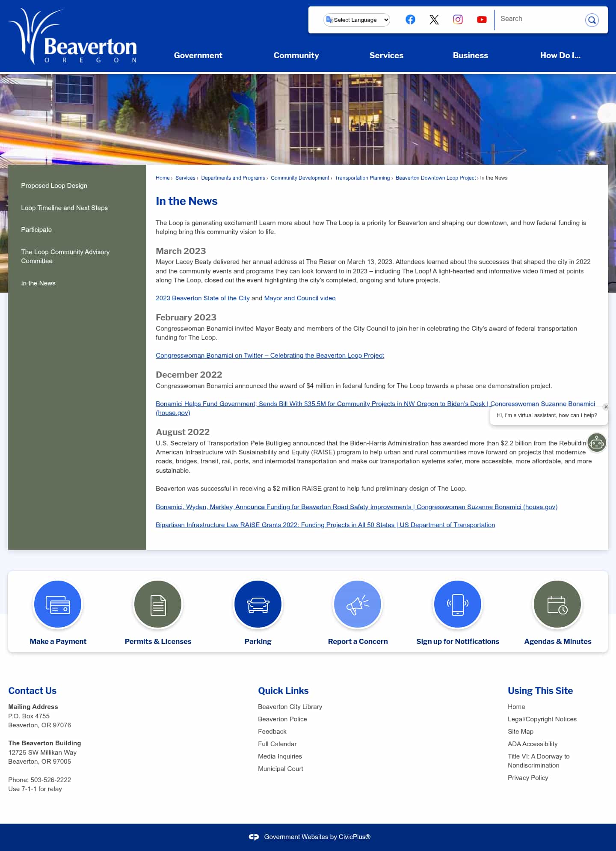This screenshot has height=851, width=616.
Task: Go to Home breadcrumb
Action: click(x=163, y=178)
